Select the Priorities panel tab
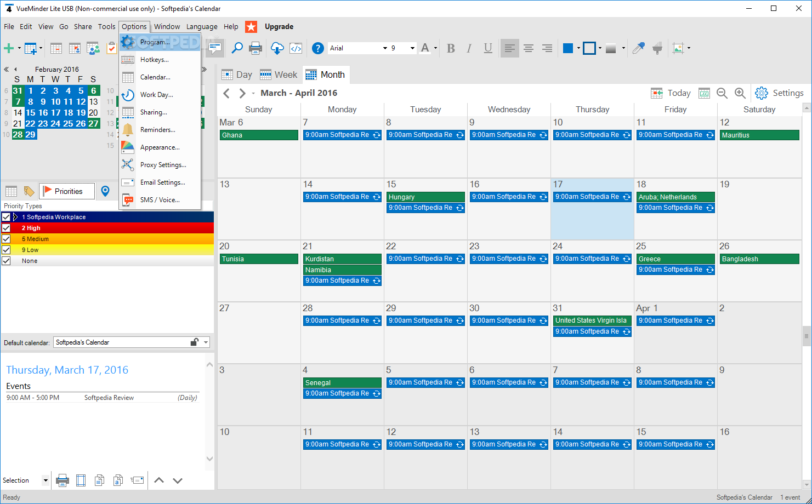Screen dimensions: 812x504 67,191
